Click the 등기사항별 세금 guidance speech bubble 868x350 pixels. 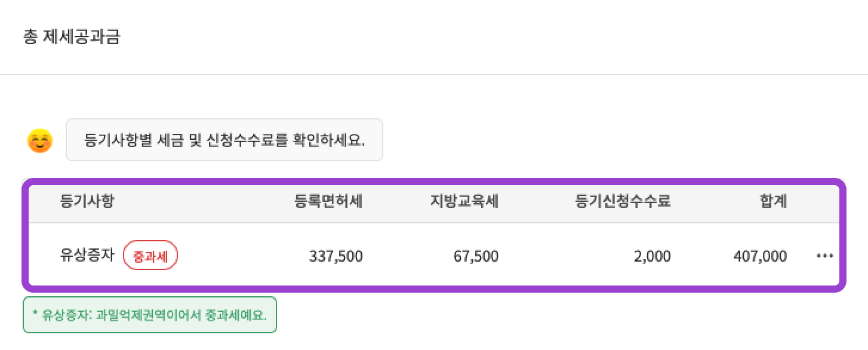(224, 140)
